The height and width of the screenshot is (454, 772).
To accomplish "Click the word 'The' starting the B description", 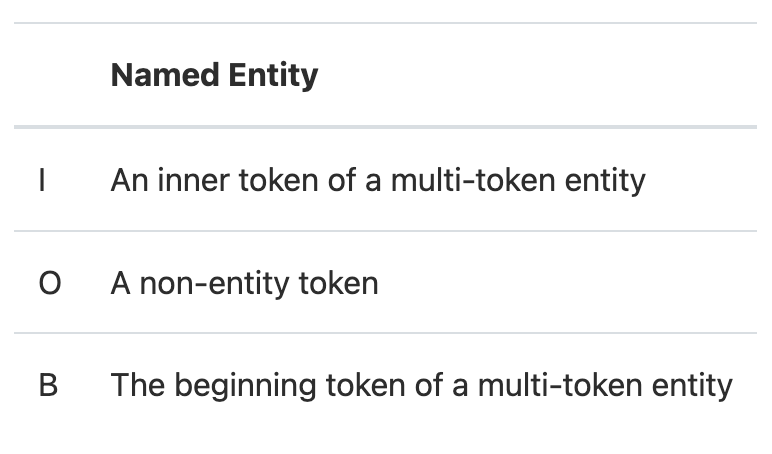I will coord(138,385).
